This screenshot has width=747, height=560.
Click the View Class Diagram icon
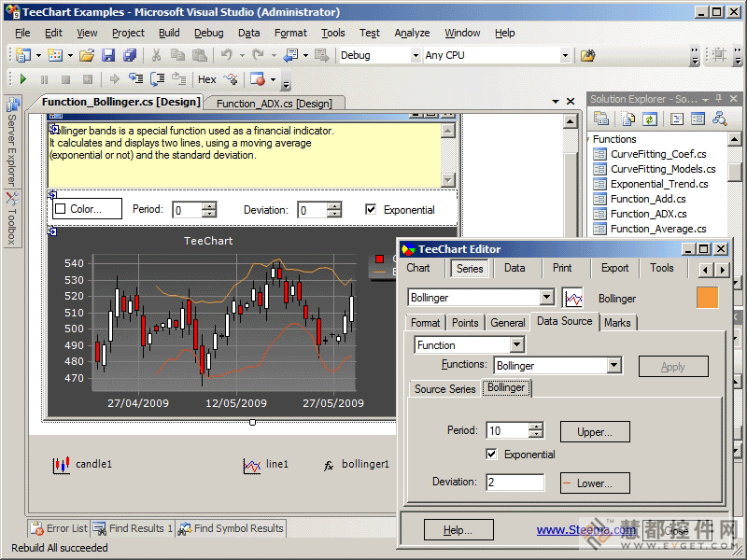pyautogui.click(x=719, y=119)
